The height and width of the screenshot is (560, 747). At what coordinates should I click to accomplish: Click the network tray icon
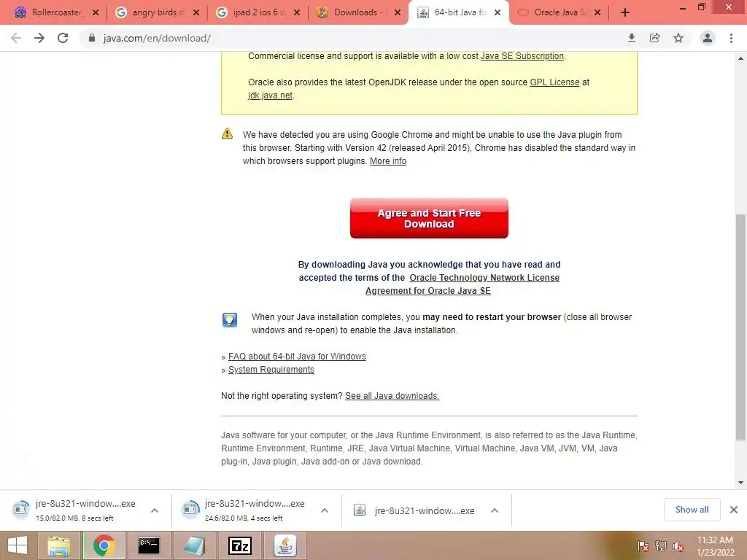point(661,546)
